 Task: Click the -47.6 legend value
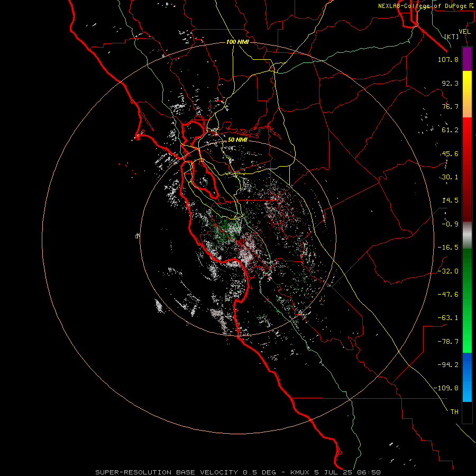(448, 295)
